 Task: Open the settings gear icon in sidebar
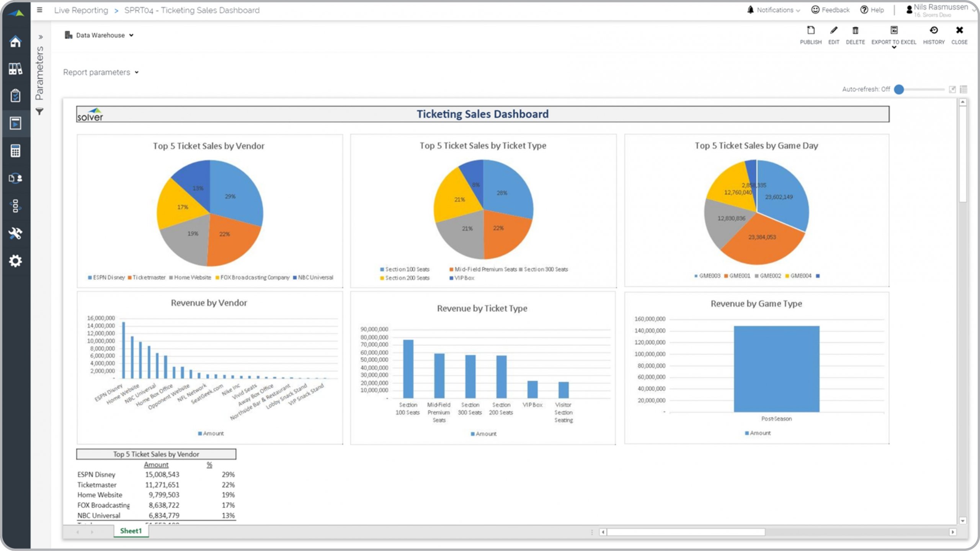(15, 261)
